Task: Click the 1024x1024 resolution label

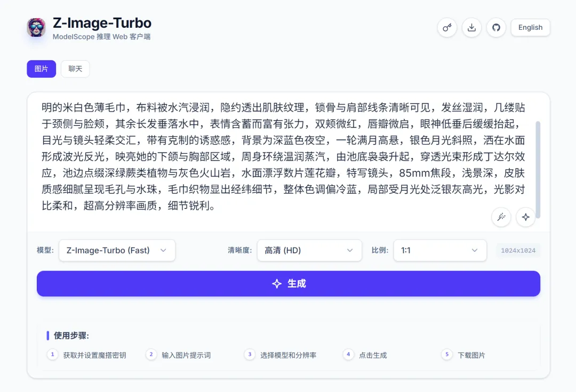Action: click(518, 250)
